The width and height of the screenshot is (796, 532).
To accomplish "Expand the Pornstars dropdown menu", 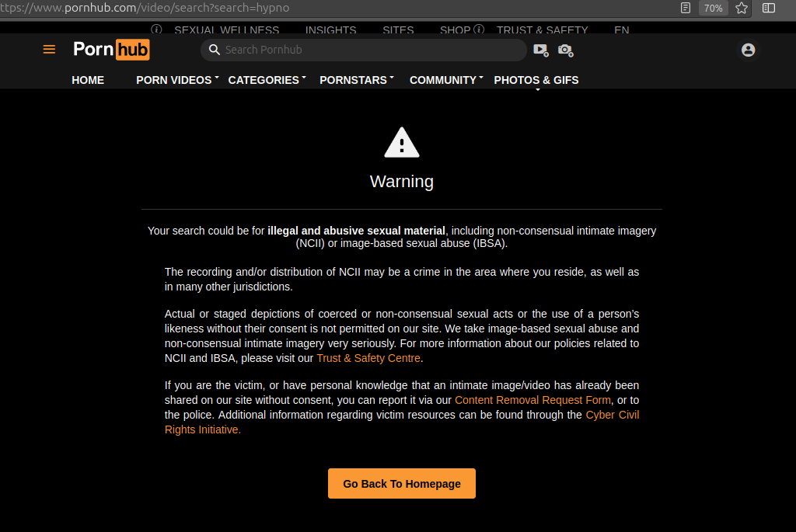I will coord(356,80).
